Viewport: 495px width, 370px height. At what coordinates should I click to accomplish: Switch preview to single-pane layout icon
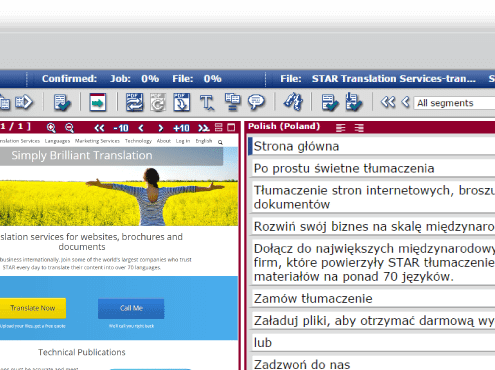coord(231,127)
